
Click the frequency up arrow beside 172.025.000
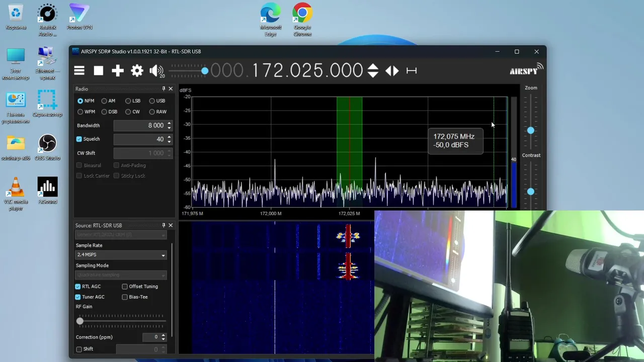point(373,66)
